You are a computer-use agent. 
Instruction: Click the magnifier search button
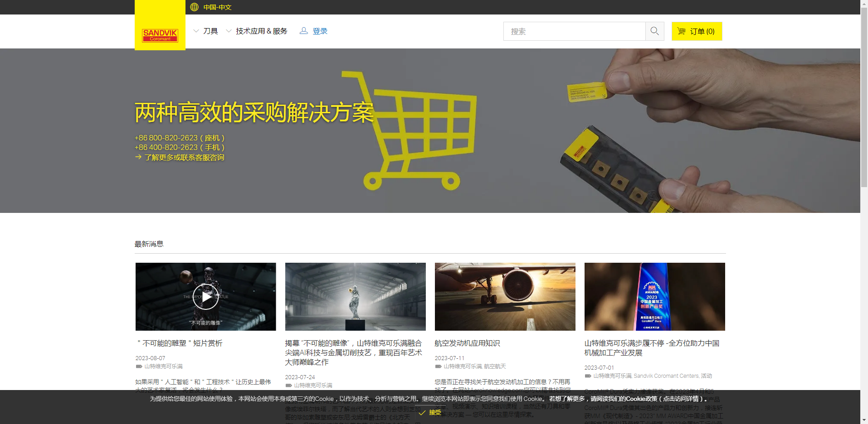point(654,31)
